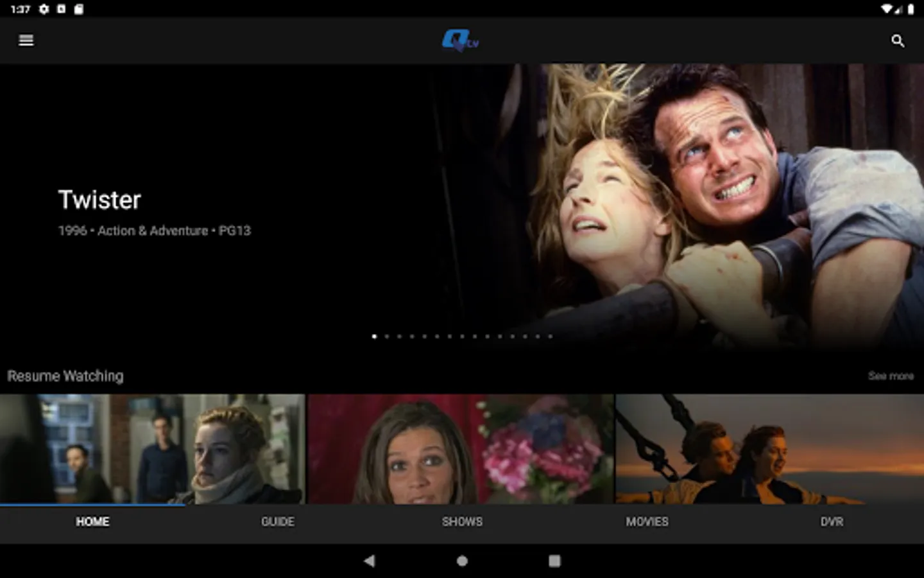Tap the SD card status icon
Image resolution: width=924 pixels, height=578 pixels.
(78, 9)
